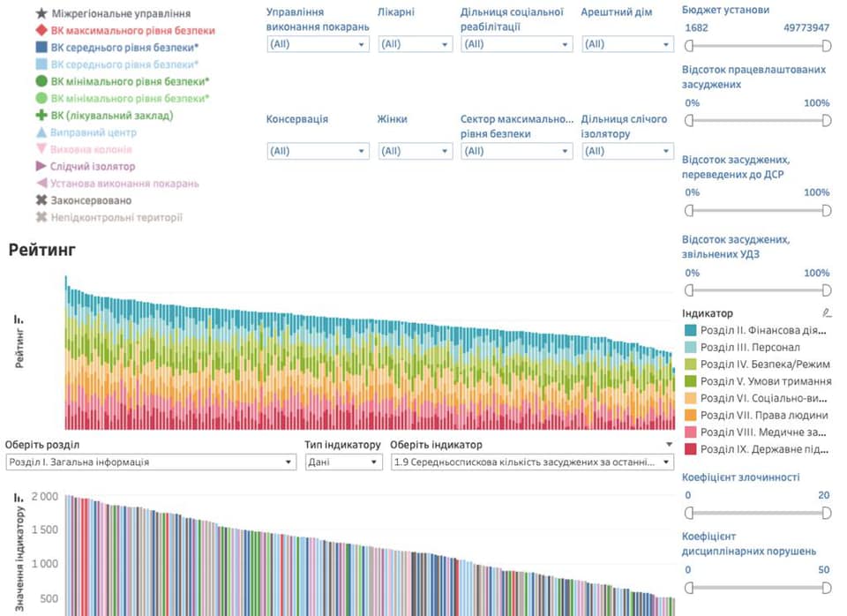Expand the Лікарні filter dropdown
This screenshot has height=616, width=847.
(415, 44)
